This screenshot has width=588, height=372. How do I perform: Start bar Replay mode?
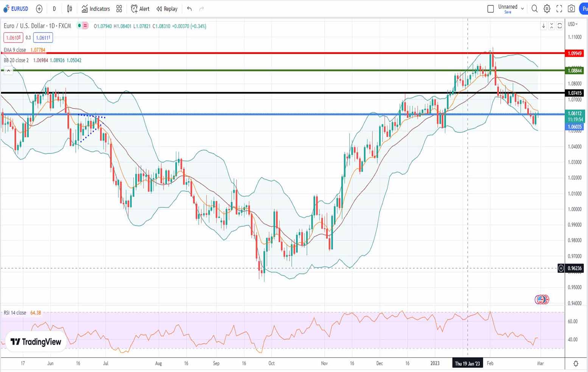click(x=167, y=9)
